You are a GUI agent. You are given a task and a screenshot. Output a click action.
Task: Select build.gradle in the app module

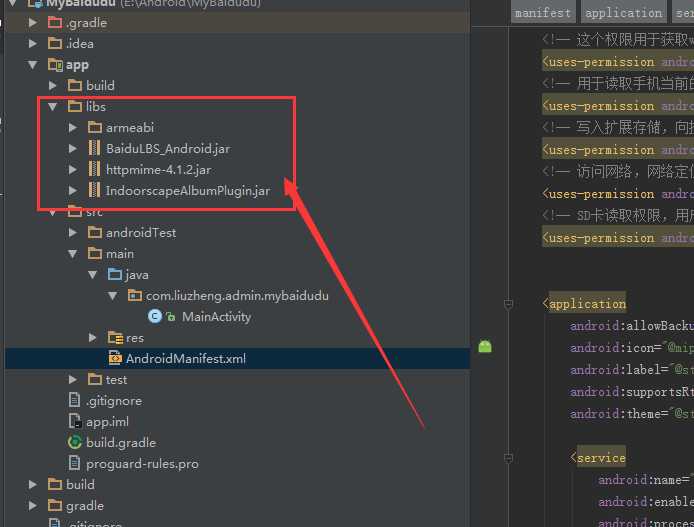(121, 443)
